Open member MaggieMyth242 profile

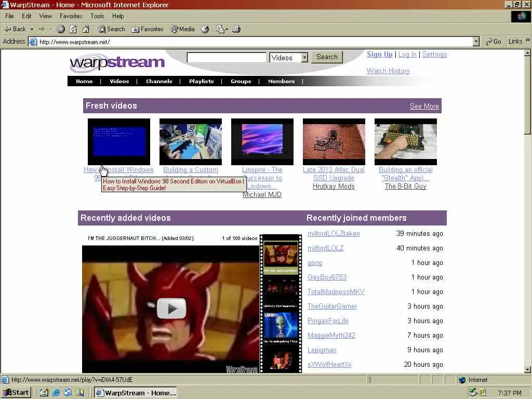[x=331, y=335]
